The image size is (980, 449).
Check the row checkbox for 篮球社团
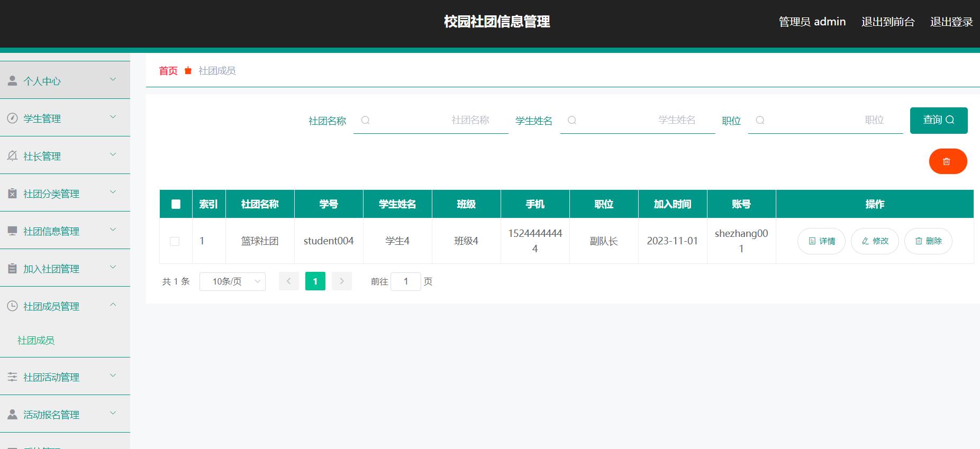click(175, 241)
